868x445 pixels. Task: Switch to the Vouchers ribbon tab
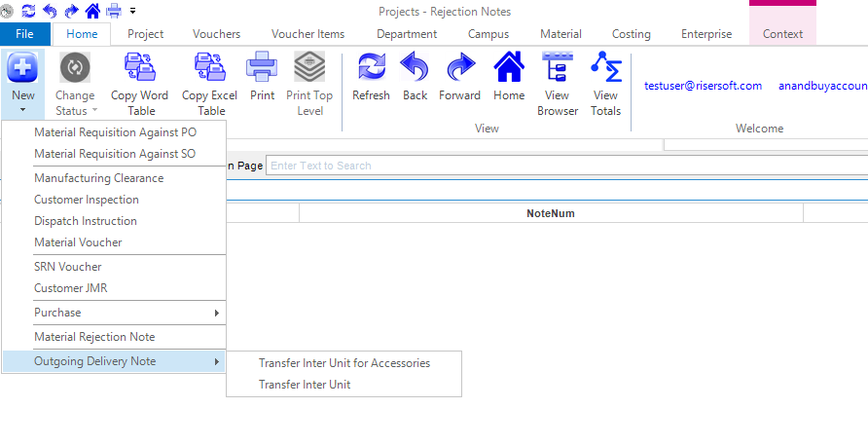click(x=216, y=34)
